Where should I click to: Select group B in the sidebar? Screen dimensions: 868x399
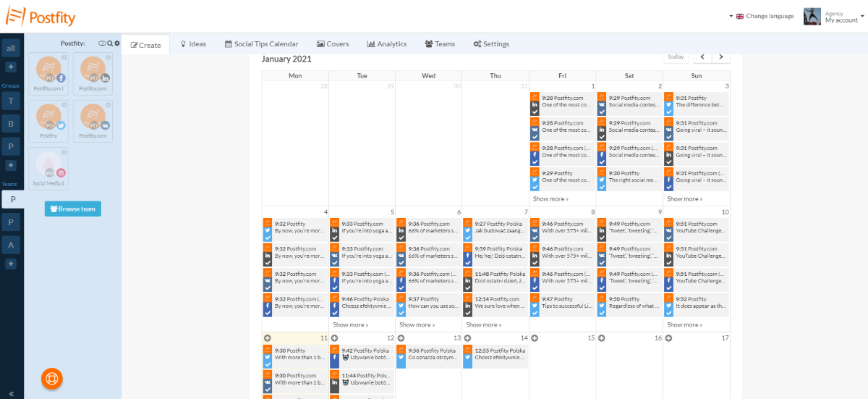pyautogui.click(x=11, y=124)
